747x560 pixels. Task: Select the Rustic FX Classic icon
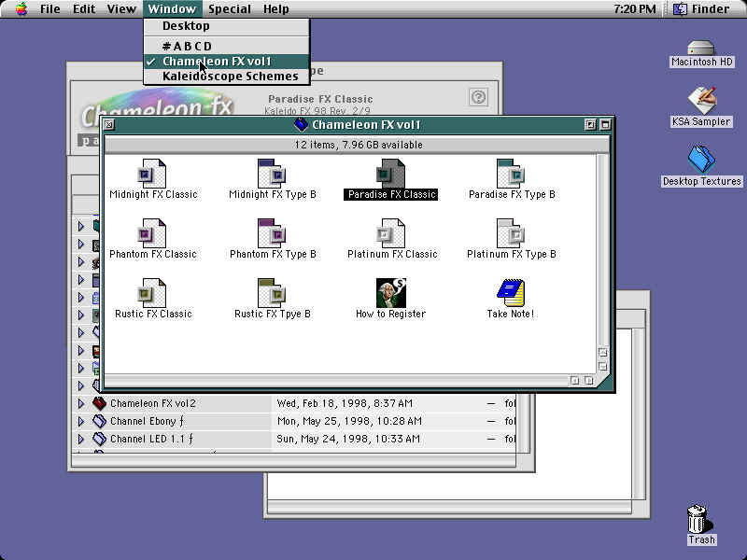click(x=152, y=293)
